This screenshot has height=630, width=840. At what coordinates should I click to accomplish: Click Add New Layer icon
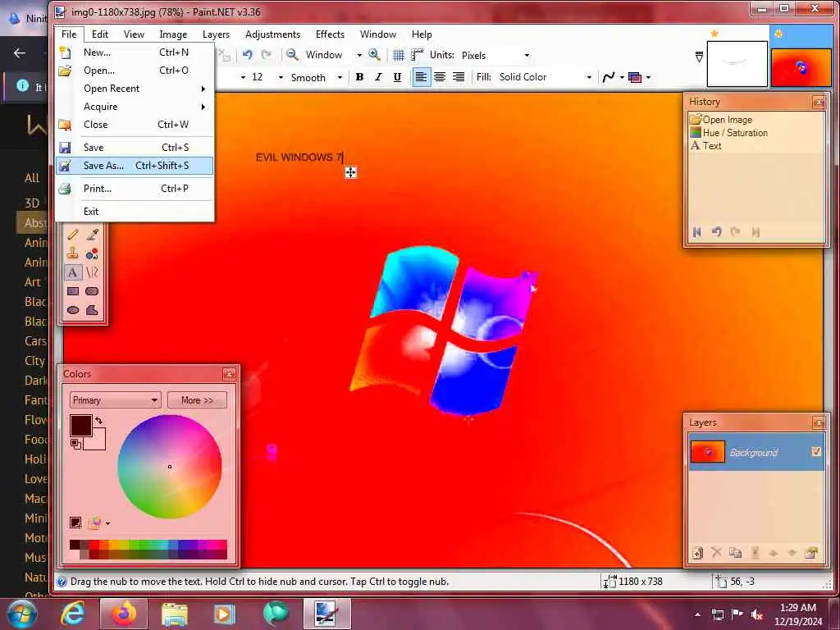(697, 552)
